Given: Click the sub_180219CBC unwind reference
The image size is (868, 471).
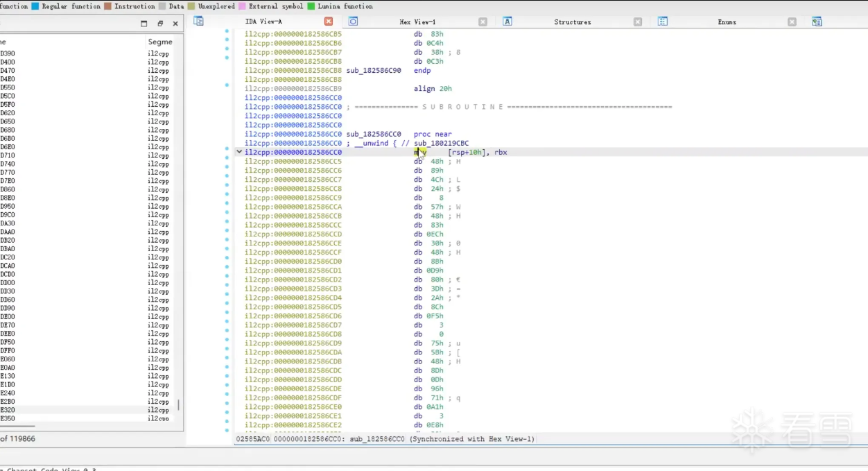Looking at the screenshot, I should (442, 143).
